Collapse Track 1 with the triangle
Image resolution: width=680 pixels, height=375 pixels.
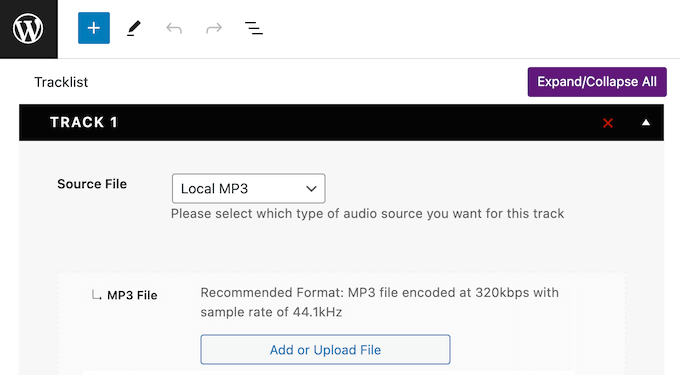[x=646, y=123]
